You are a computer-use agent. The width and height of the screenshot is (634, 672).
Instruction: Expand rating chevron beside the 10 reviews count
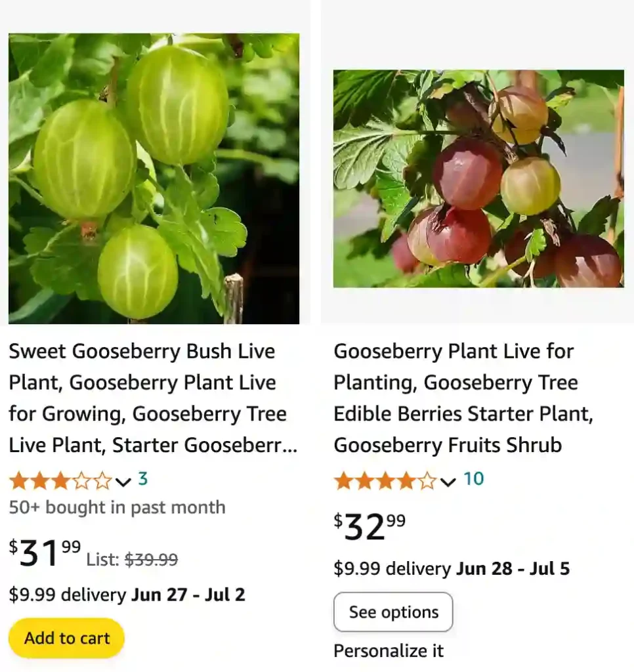(x=448, y=482)
